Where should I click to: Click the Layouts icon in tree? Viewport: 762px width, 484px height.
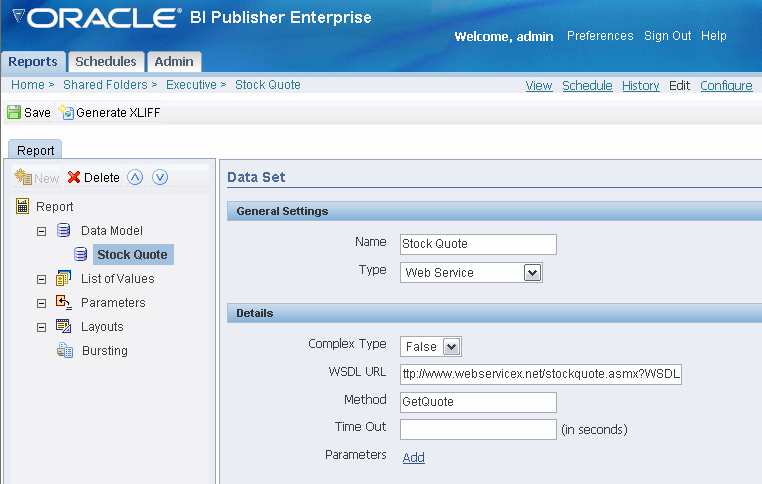coord(64,326)
